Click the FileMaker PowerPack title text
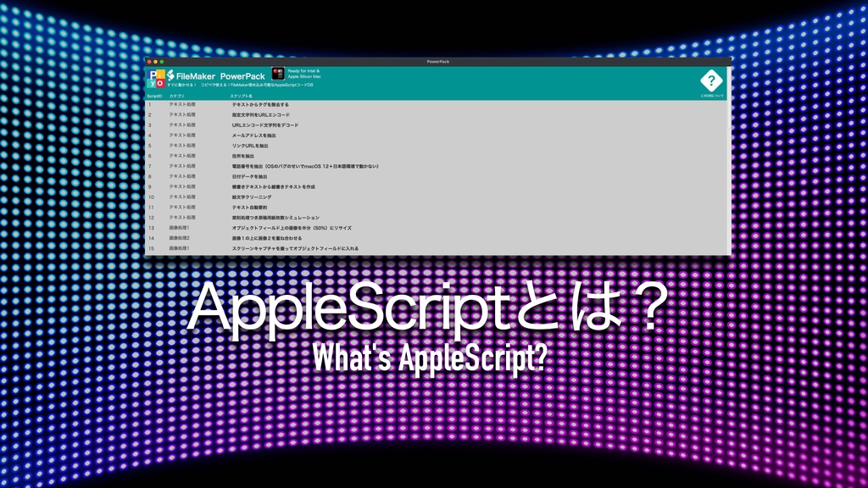This screenshot has width=868, height=488. 221,75
